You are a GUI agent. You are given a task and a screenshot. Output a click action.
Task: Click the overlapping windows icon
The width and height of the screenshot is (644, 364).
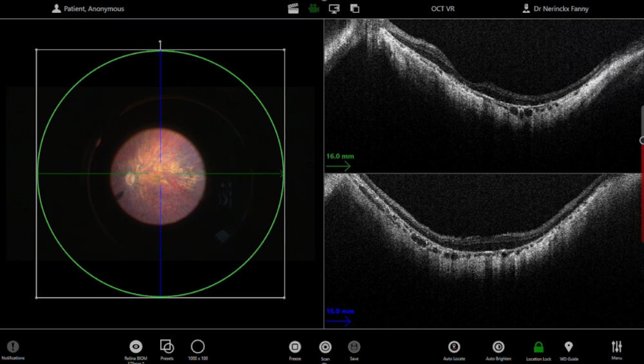click(x=354, y=9)
